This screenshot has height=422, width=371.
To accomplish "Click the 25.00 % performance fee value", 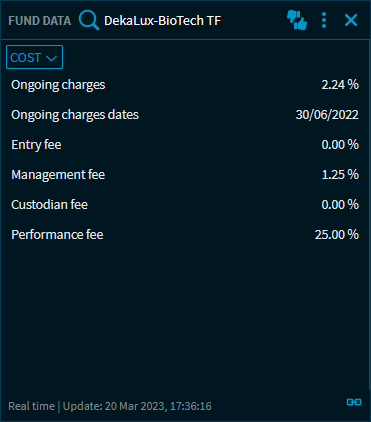I will (x=337, y=235).
